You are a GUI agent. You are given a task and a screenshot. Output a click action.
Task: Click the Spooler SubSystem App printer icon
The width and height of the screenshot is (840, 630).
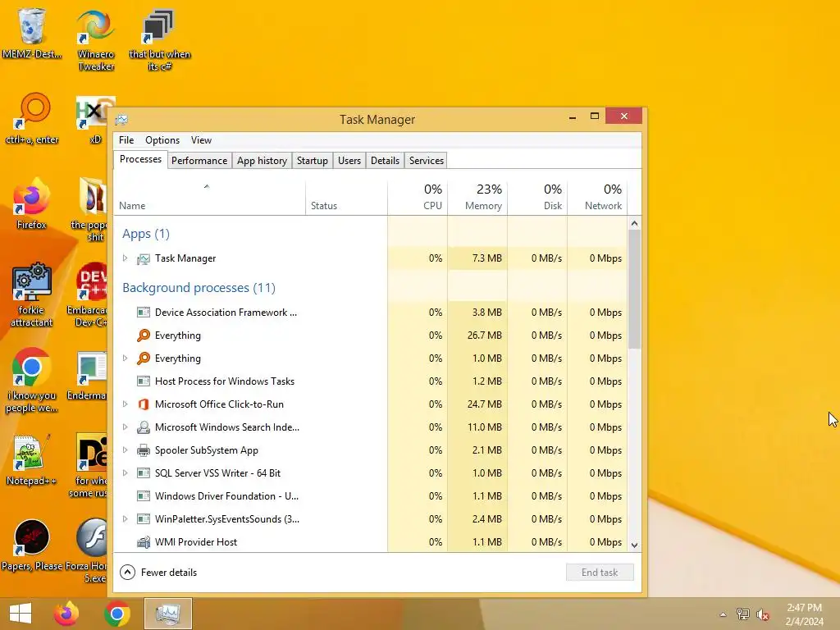(x=143, y=450)
